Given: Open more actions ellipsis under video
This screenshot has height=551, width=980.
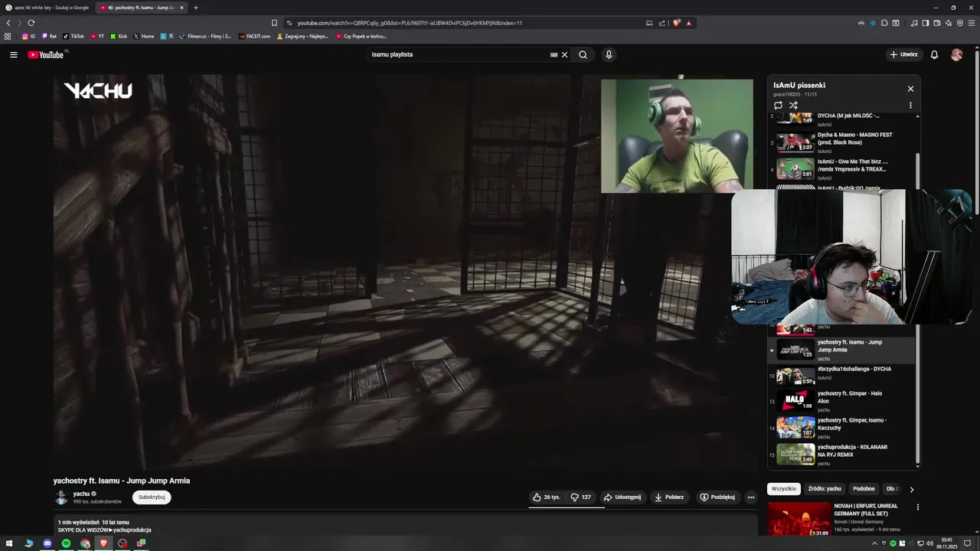Looking at the screenshot, I should tap(751, 497).
